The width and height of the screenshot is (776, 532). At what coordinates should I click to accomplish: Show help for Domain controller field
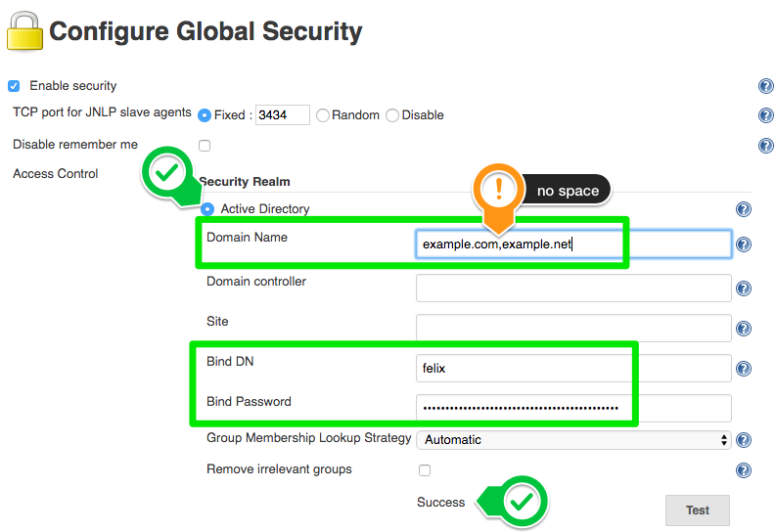pyautogui.click(x=744, y=288)
